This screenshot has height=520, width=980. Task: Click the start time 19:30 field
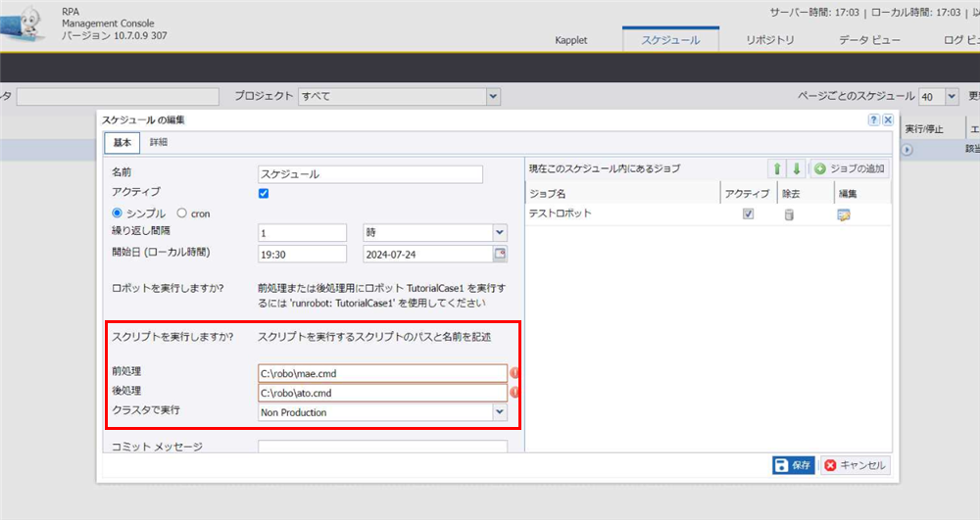pos(302,254)
